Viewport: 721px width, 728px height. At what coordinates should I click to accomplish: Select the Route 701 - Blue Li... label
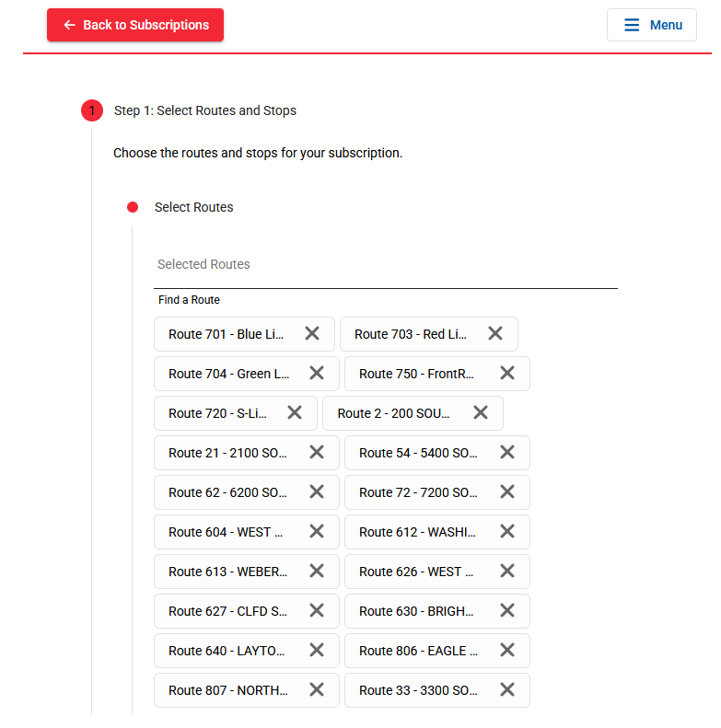(227, 334)
